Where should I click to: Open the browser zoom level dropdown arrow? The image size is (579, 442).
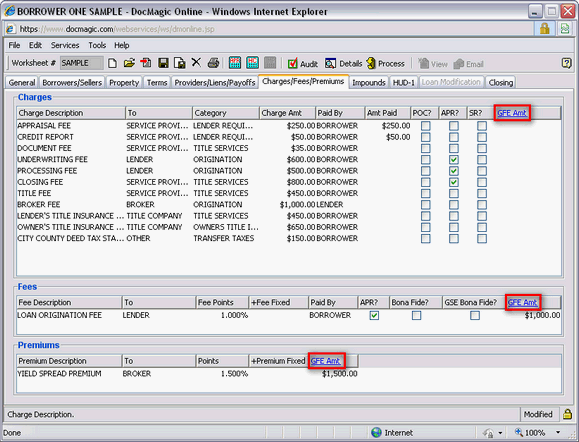click(x=558, y=432)
